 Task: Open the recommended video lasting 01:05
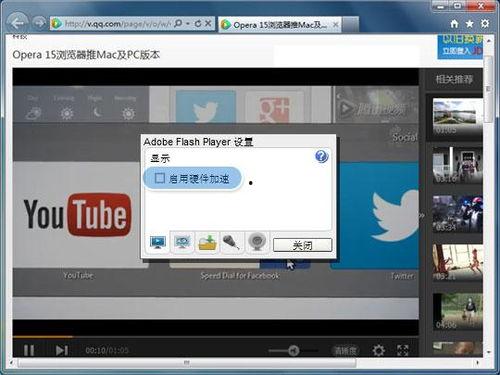click(457, 116)
